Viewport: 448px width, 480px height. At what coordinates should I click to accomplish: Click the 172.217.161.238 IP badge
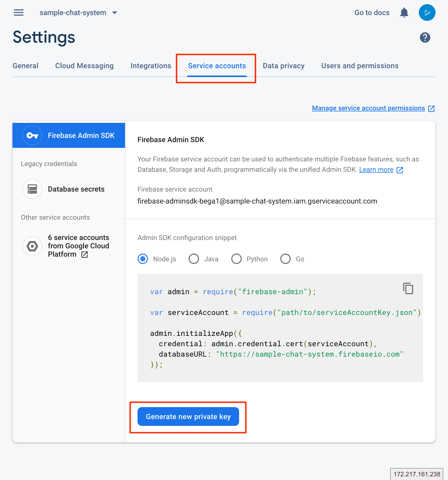pyautogui.click(x=417, y=474)
